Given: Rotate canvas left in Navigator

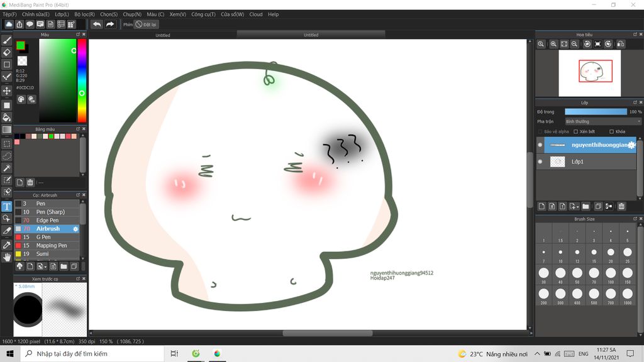Looking at the screenshot, I should click(x=587, y=44).
